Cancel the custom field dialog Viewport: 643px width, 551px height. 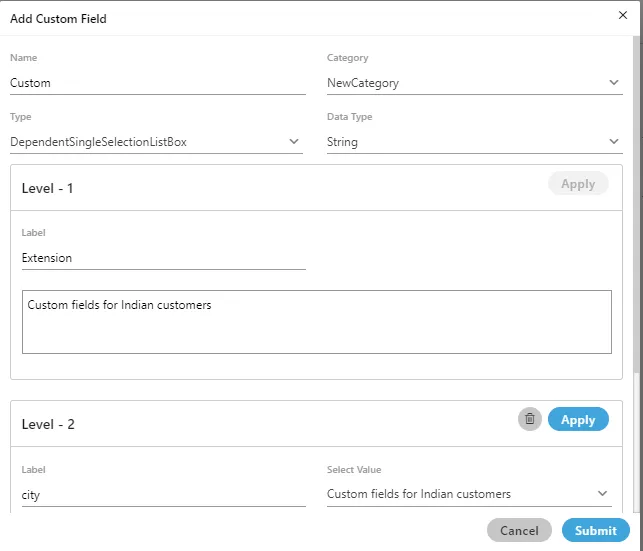519,530
